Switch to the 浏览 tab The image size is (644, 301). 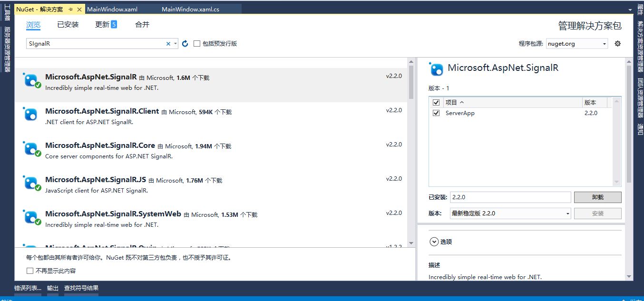pyautogui.click(x=33, y=25)
